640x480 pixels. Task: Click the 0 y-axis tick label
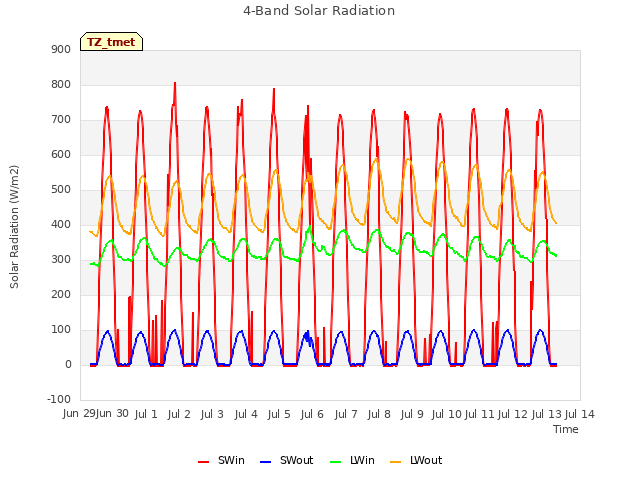(x=68, y=364)
